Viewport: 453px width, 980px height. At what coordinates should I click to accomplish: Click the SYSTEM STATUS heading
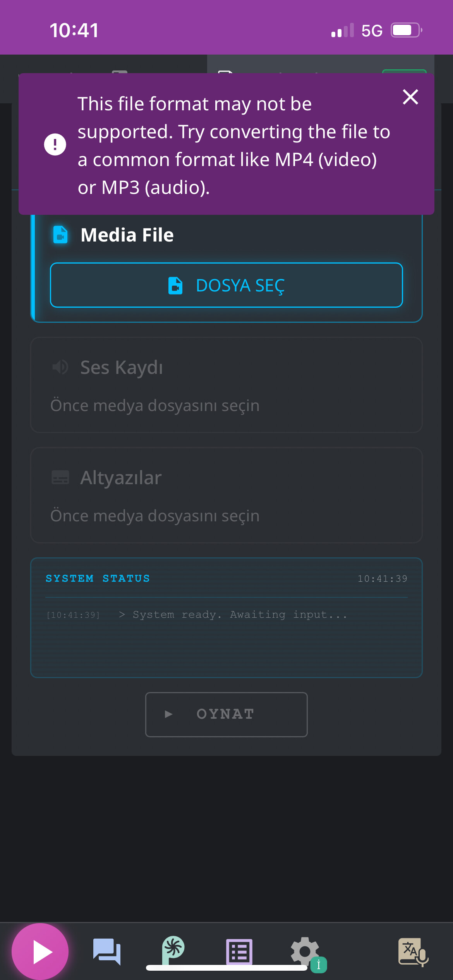(x=98, y=578)
